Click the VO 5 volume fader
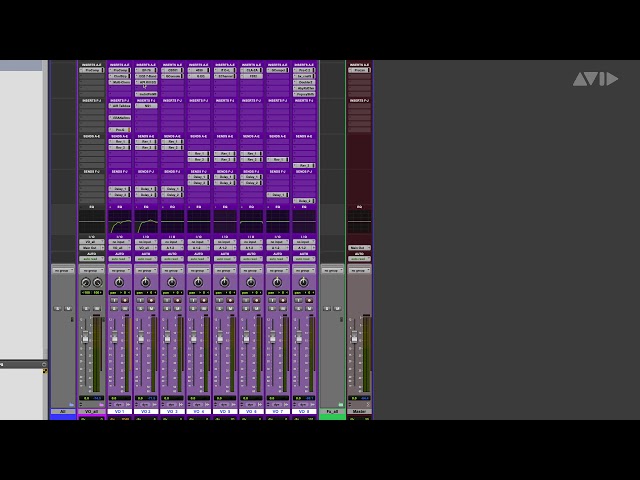The width and height of the screenshot is (640, 480). (x=220, y=338)
